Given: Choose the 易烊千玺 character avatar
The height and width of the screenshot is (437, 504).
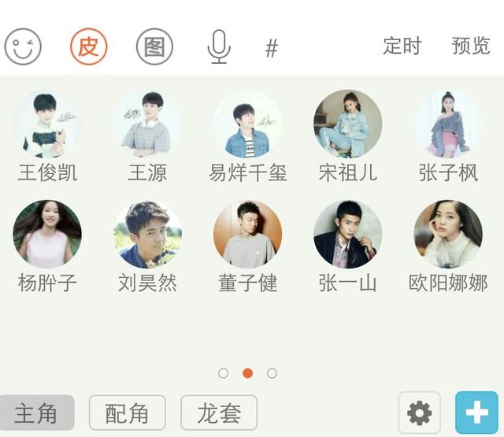Looking at the screenshot, I should (x=248, y=124).
